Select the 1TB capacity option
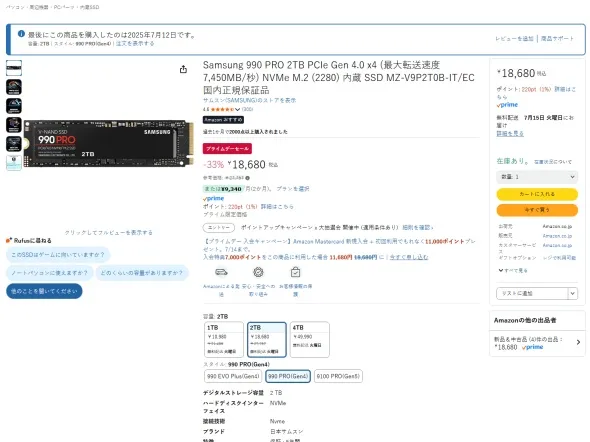Image resolution: width=590 pixels, height=442 pixels. 224,339
